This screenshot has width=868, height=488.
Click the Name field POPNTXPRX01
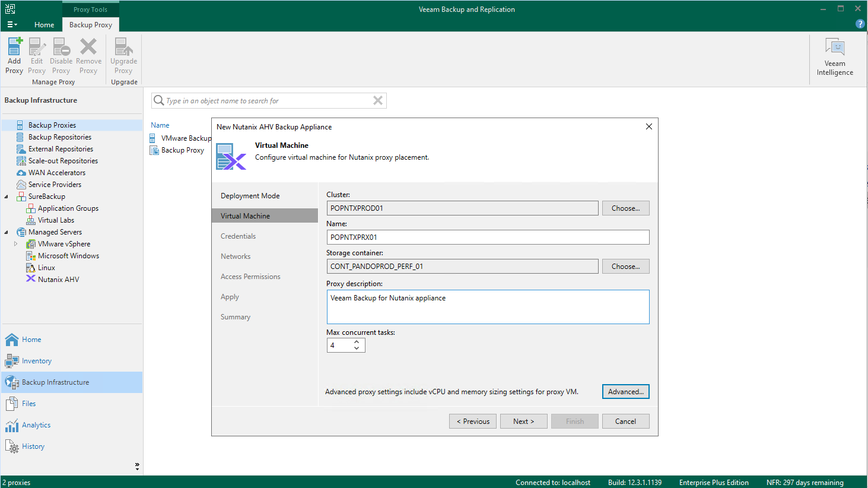[x=488, y=237]
